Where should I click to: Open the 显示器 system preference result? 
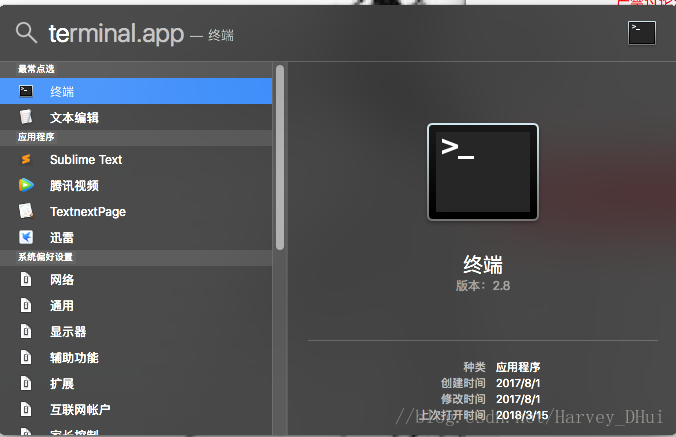(136, 331)
